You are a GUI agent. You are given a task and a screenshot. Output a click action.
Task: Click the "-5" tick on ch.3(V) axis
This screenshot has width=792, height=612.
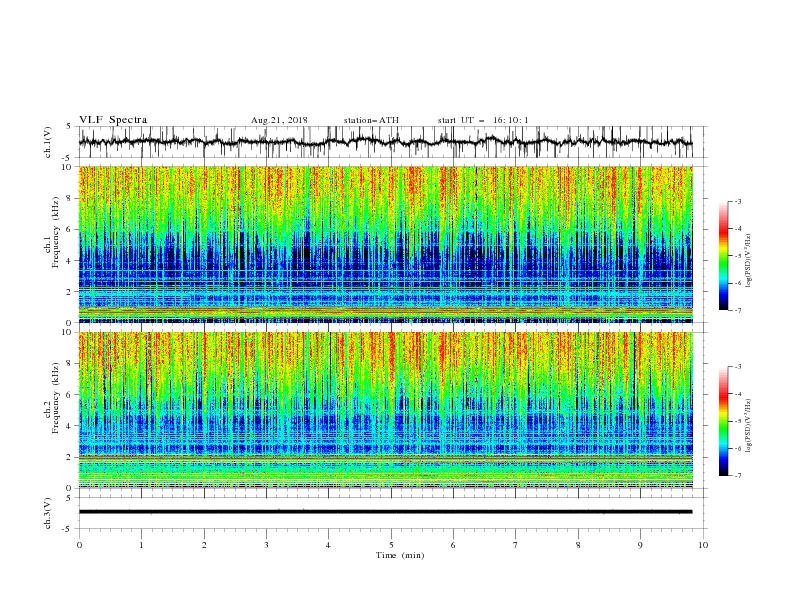pos(68,529)
